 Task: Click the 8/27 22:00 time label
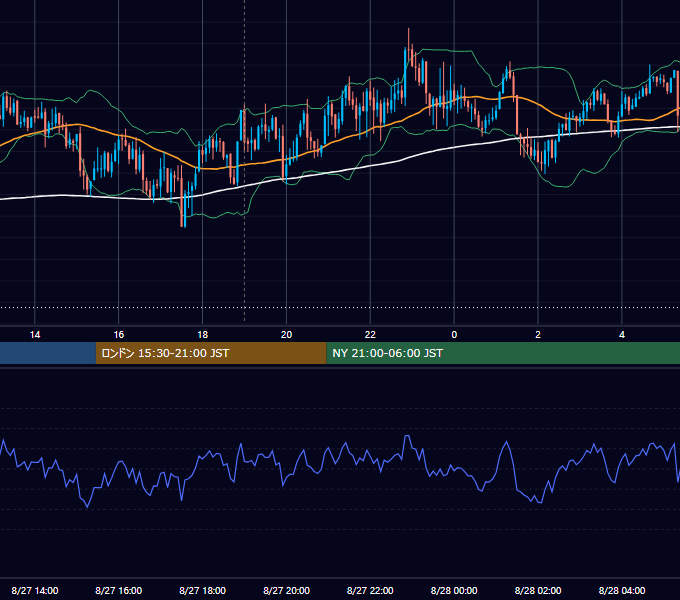(370, 590)
